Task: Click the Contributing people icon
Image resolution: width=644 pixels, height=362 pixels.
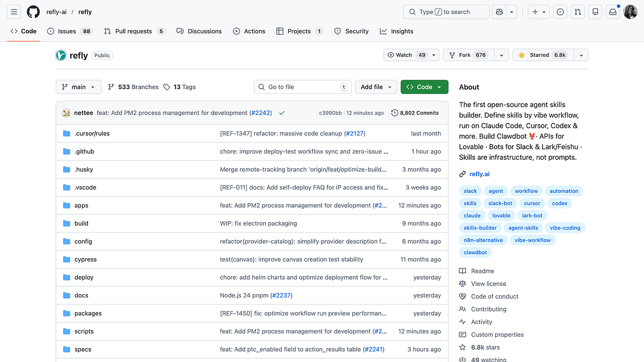Action: point(463,309)
